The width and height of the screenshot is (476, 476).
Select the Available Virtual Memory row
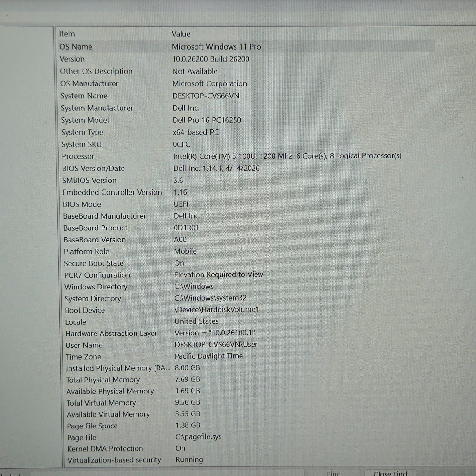coord(108,414)
